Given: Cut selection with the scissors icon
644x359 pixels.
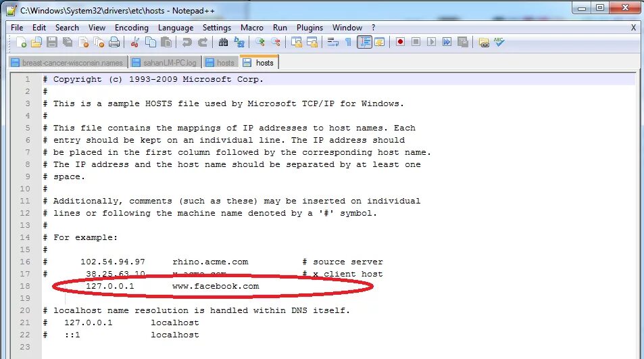Looking at the screenshot, I should click(134, 42).
